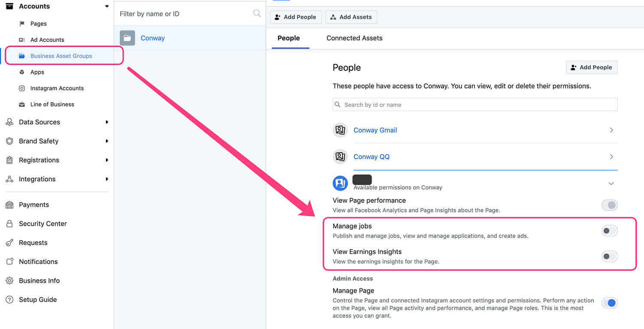Open Payments in the sidebar
This screenshot has width=644, height=329.
34,205
